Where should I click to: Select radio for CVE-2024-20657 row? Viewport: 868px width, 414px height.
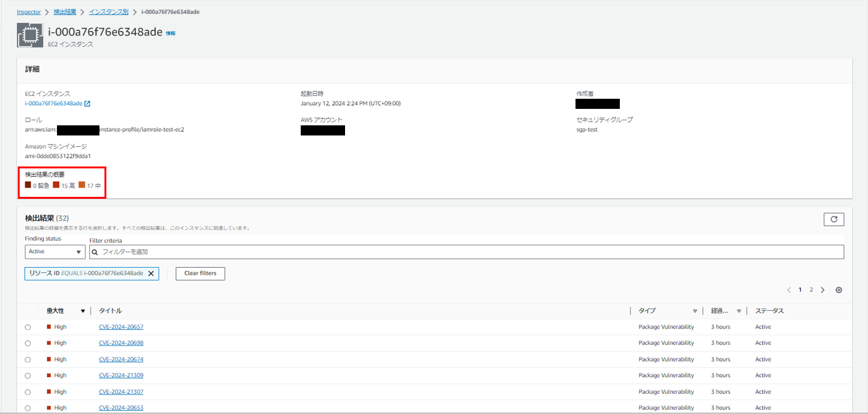pos(28,327)
